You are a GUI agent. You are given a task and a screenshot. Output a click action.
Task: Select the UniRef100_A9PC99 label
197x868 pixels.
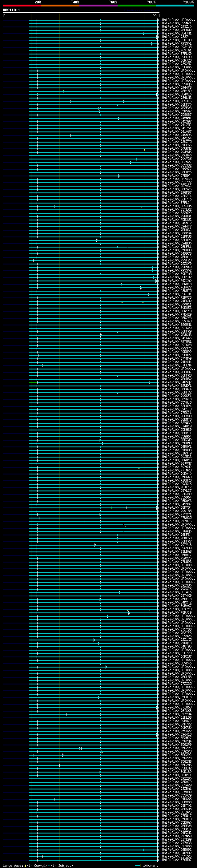(177, 57)
